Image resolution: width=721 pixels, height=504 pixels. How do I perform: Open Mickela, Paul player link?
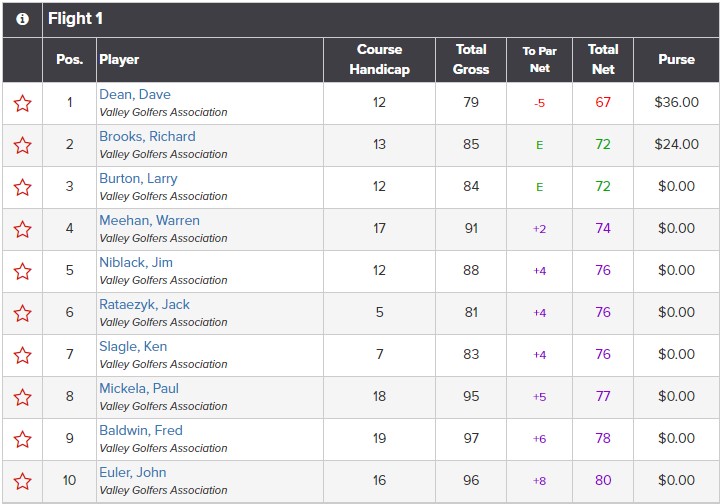(x=139, y=389)
